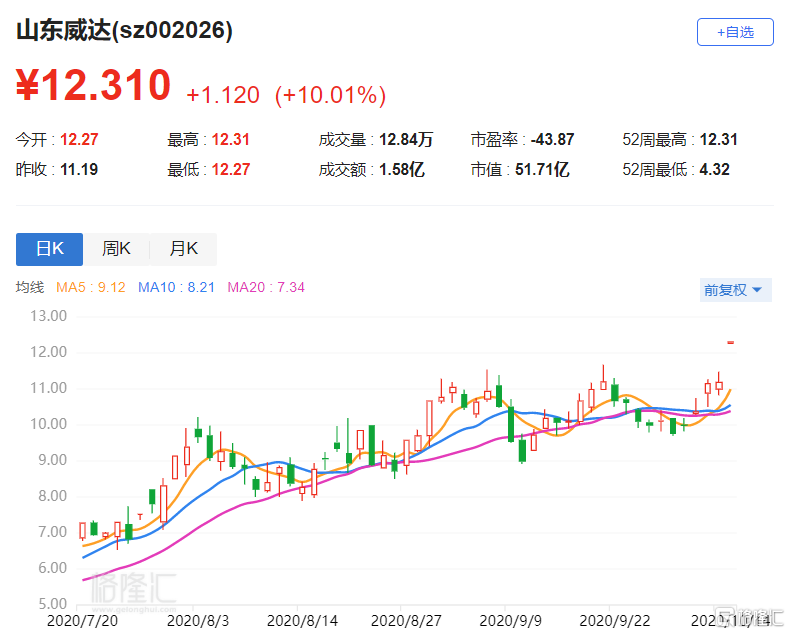Click the 最高 value 12.31
This screenshot has width=790, height=634.
coord(231,140)
